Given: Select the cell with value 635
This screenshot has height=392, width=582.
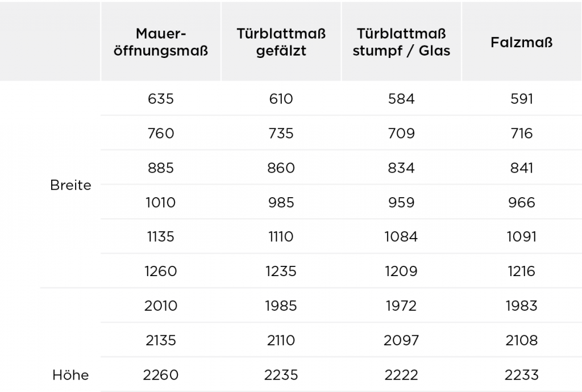Looking at the screenshot, I should [161, 99].
